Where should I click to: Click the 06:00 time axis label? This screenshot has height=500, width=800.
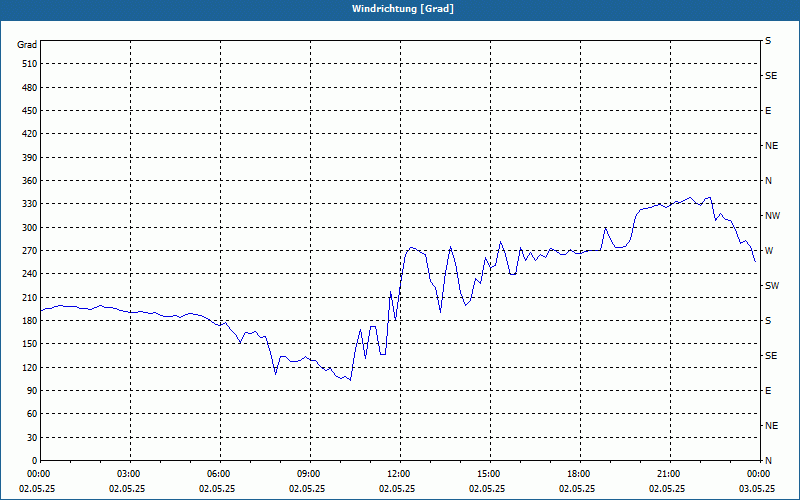(x=217, y=473)
